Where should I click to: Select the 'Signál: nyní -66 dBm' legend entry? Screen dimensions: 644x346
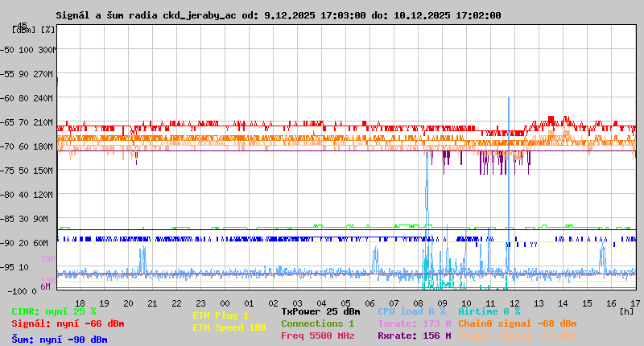(x=68, y=323)
